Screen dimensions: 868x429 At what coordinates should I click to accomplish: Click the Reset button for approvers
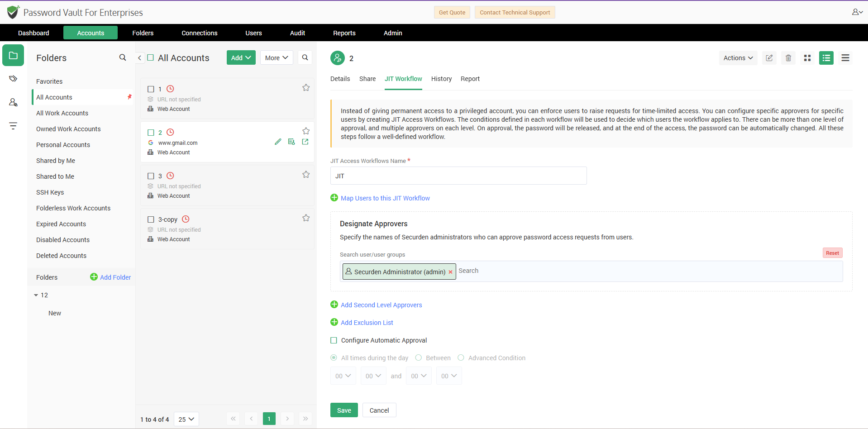click(832, 253)
